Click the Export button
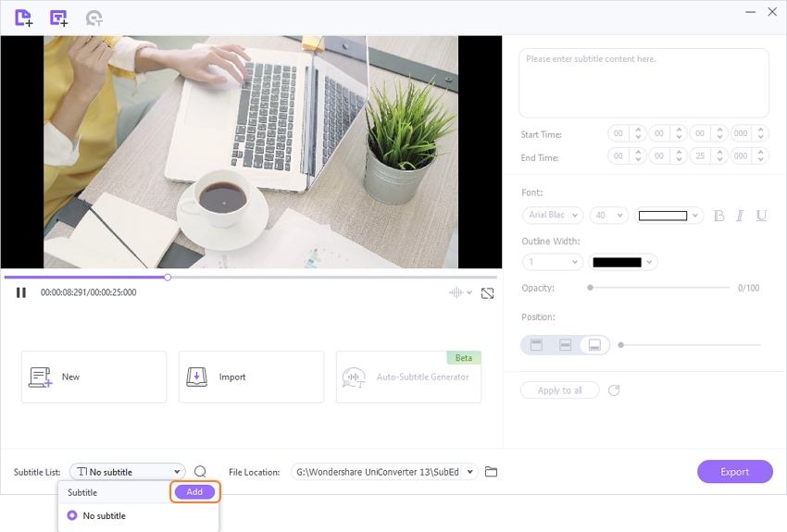The height and width of the screenshot is (532, 787). [735, 472]
